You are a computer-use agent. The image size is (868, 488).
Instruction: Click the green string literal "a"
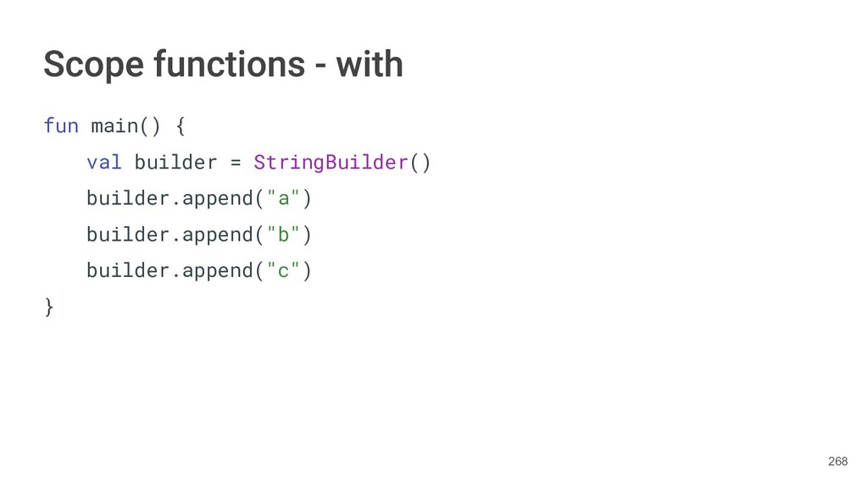point(283,198)
